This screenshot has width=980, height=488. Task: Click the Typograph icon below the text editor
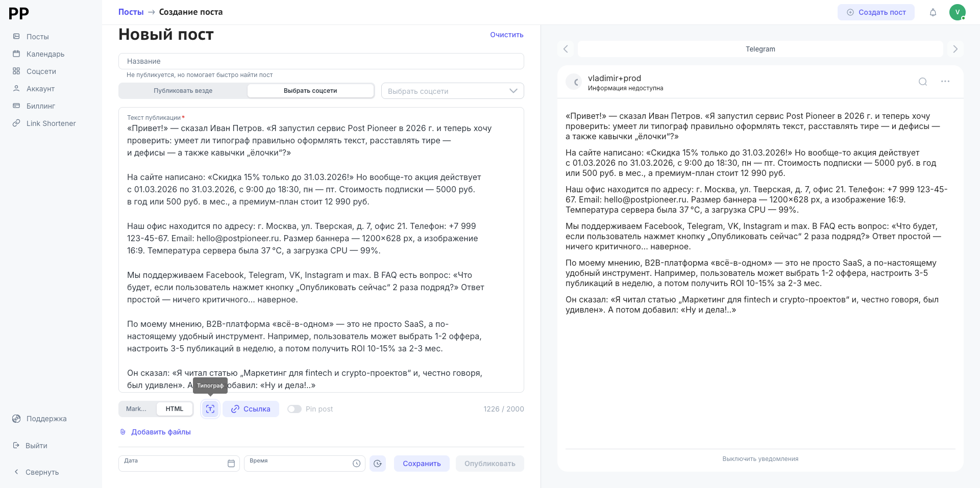(210, 409)
